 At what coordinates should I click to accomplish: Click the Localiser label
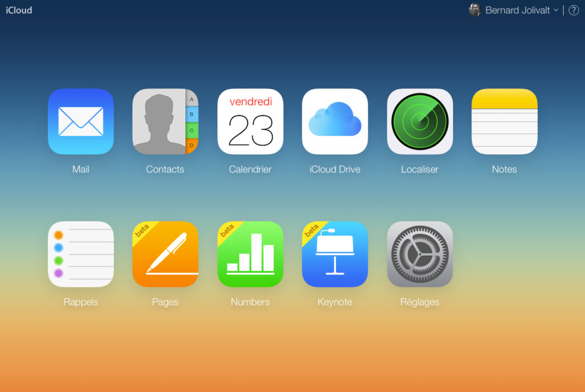coord(420,169)
